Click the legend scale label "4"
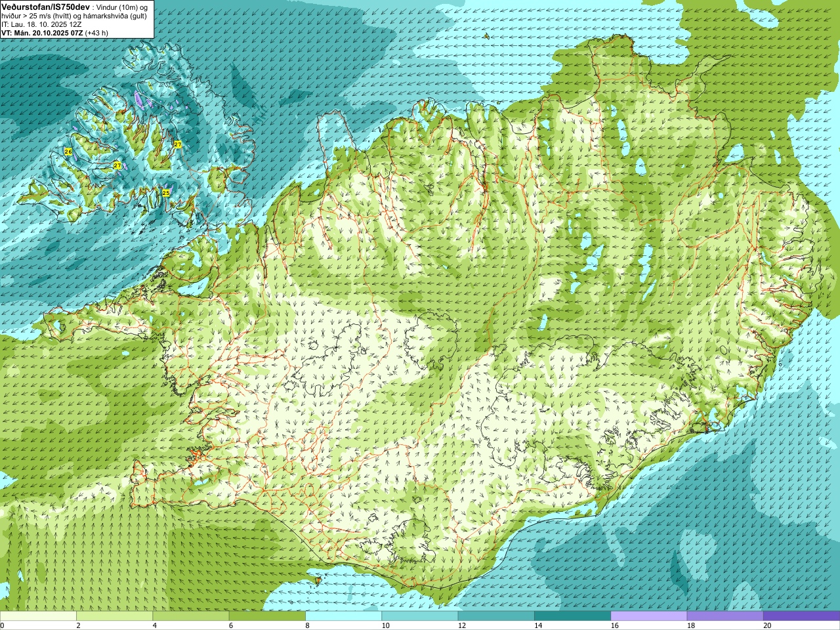This screenshot has width=840, height=630. (x=155, y=625)
